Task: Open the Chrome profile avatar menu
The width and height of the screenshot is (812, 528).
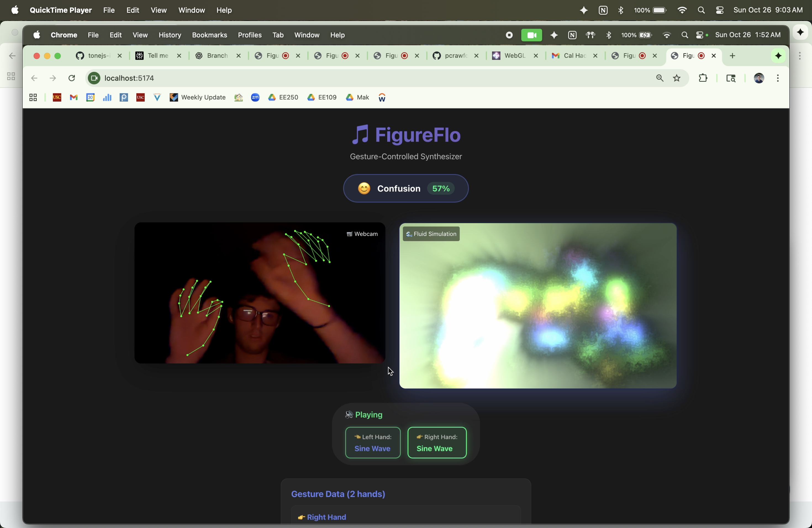Action: [758, 78]
